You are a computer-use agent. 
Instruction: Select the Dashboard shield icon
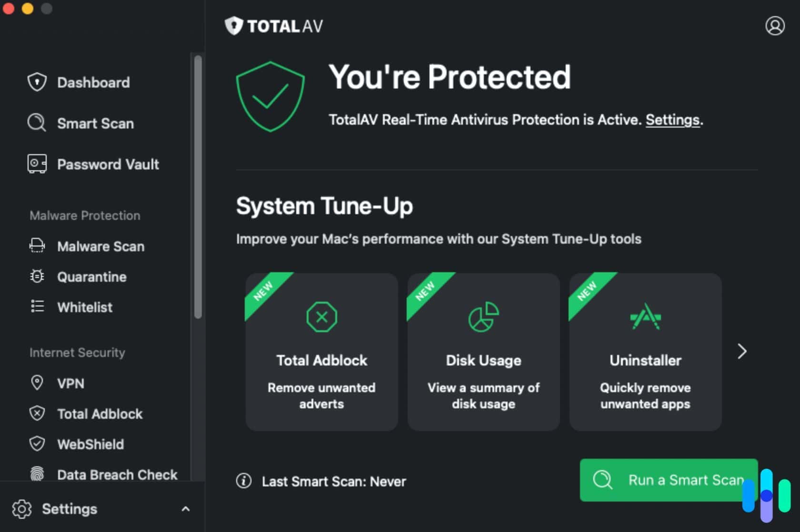[37, 82]
